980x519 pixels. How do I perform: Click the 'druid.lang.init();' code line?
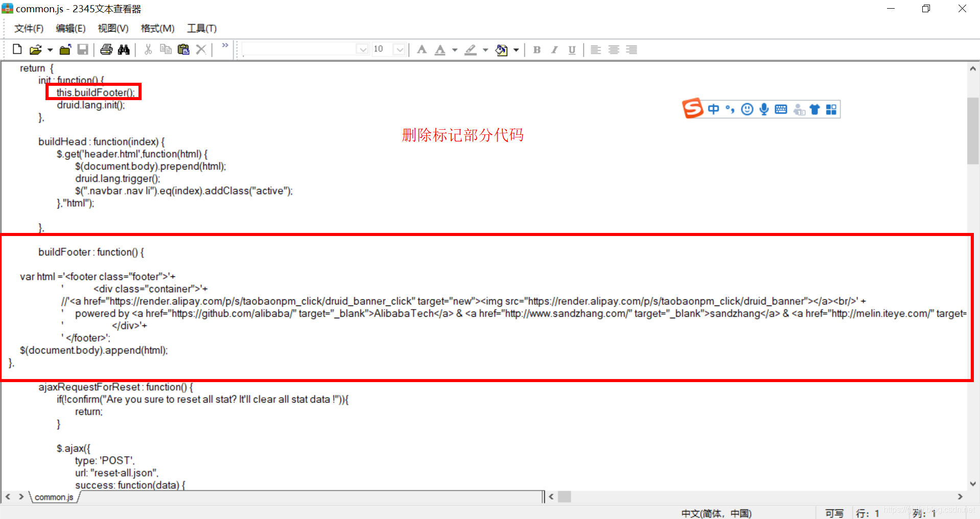pyautogui.click(x=91, y=105)
